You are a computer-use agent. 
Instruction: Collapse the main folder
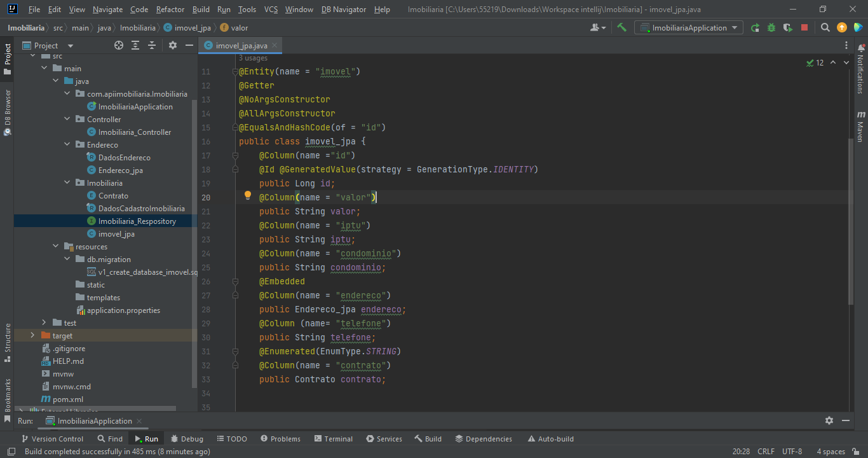pyautogui.click(x=44, y=69)
